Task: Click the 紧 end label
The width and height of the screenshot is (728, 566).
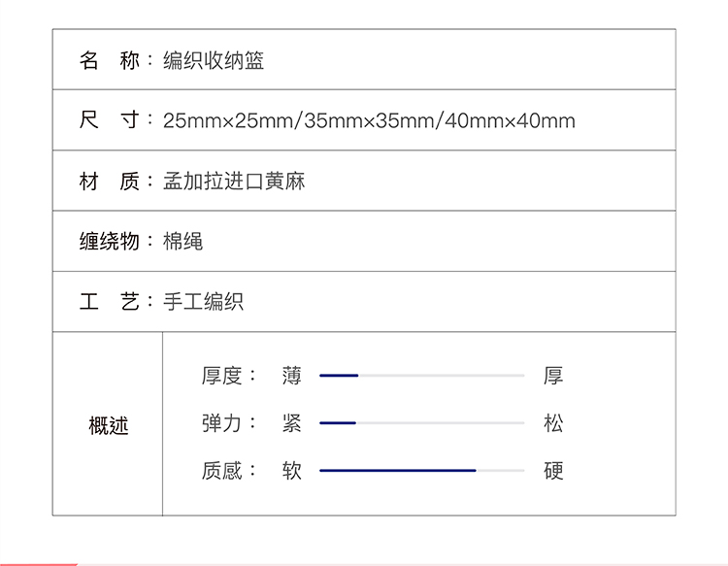Action: pos(292,423)
